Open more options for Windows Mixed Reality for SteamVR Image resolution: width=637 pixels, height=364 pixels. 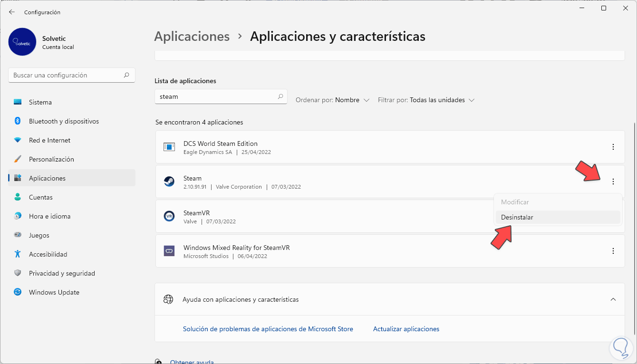tap(613, 251)
